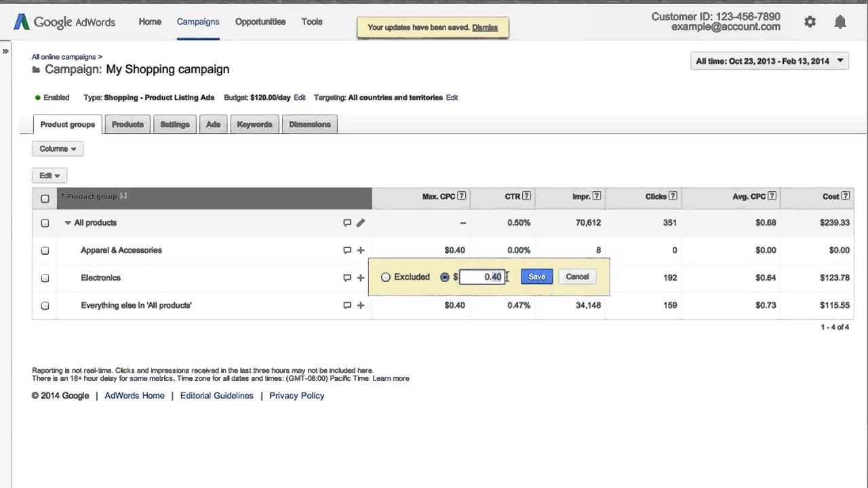The image size is (868, 488).
Task: Sort by the Cost column header
Action: pos(831,197)
